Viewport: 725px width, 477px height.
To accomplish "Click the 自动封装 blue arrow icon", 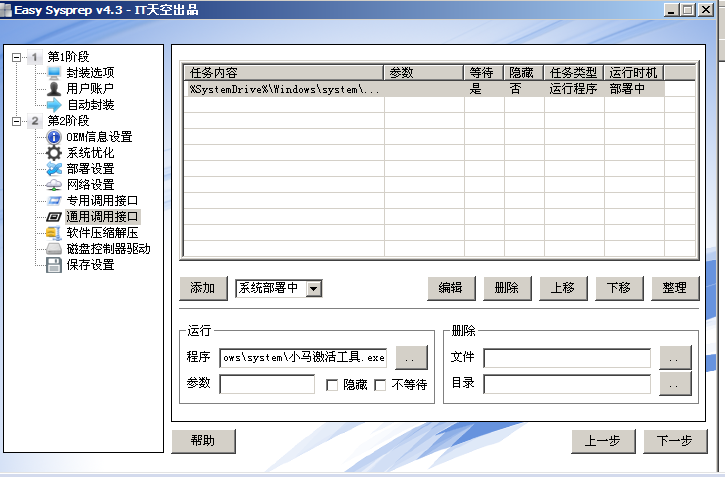I will point(54,105).
